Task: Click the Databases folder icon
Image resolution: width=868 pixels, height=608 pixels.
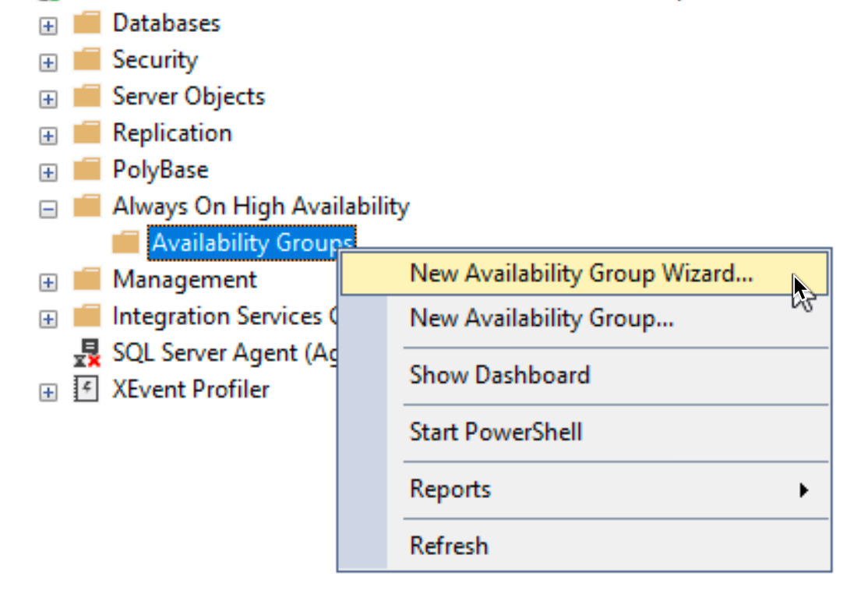Action: point(87,23)
